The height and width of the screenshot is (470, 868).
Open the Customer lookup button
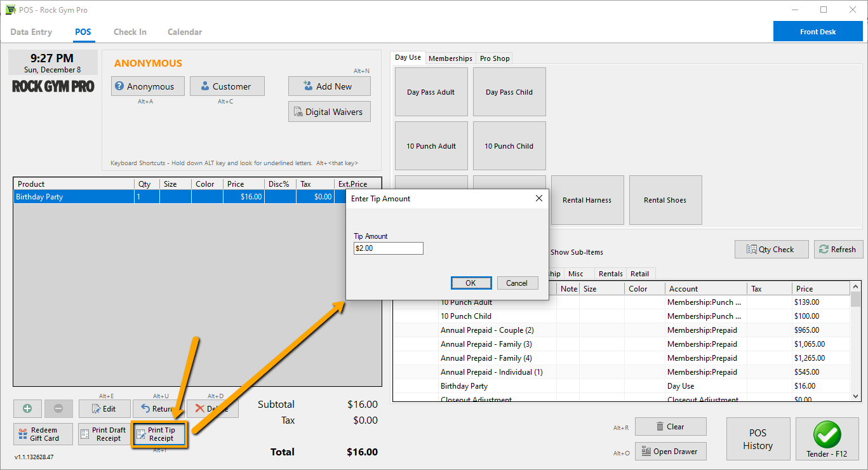coord(227,86)
